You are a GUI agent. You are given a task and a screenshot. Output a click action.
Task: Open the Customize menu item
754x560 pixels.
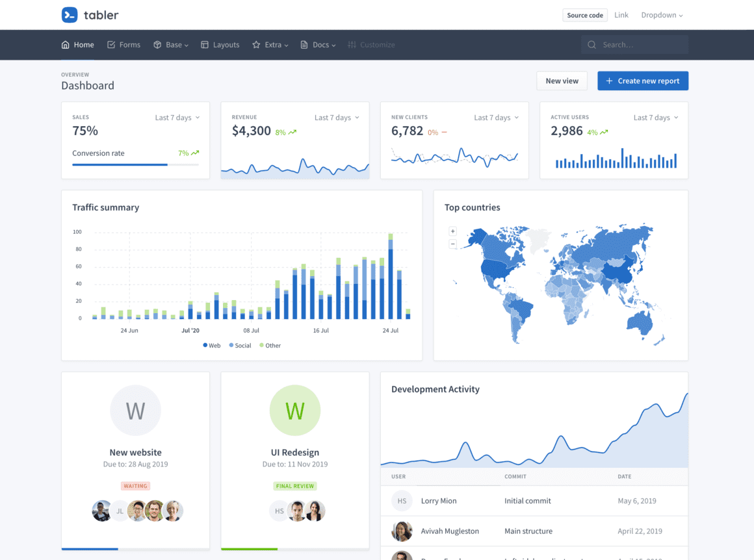coord(371,44)
